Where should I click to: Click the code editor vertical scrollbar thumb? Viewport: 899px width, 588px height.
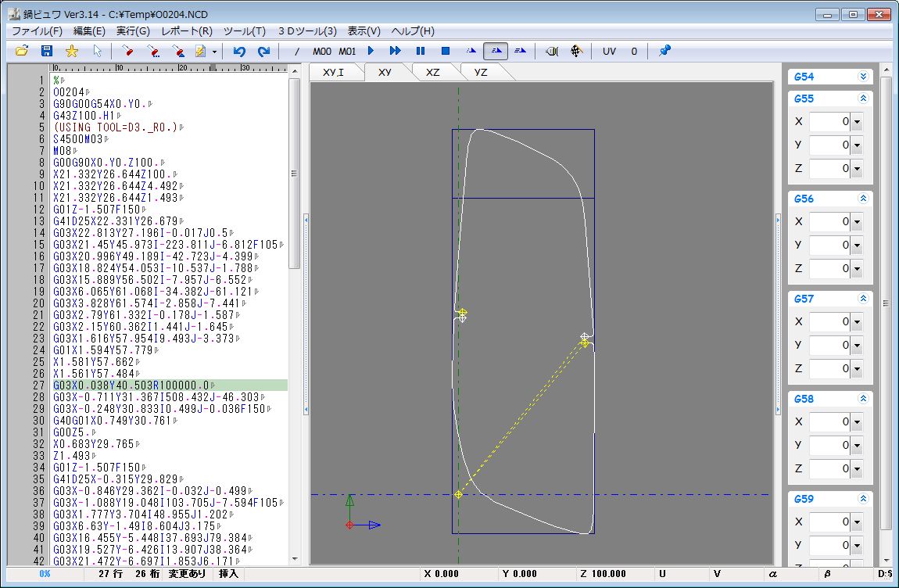click(x=294, y=174)
